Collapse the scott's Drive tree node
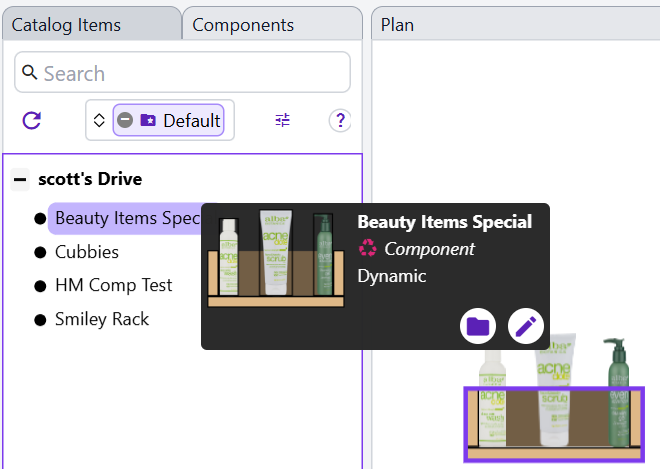Screen dimensions: 660x469 point(20,180)
